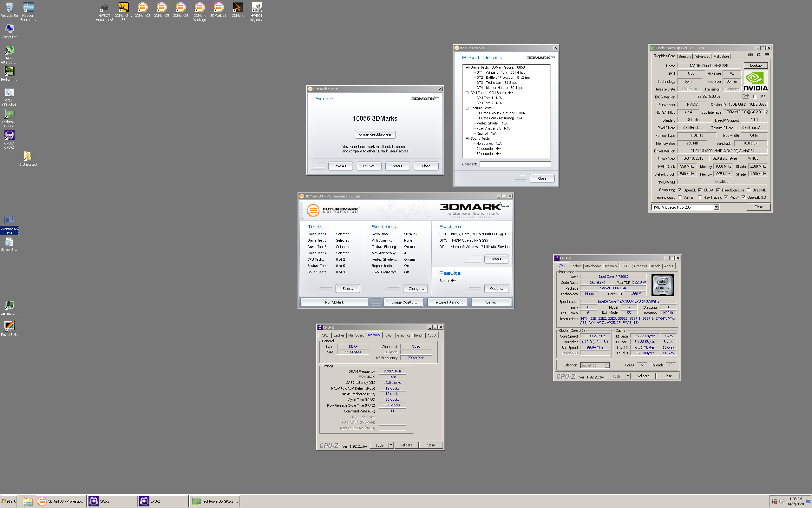The image size is (812, 508).
Task: Collapse the CPU Tests tree node
Action: (x=467, y=93)
